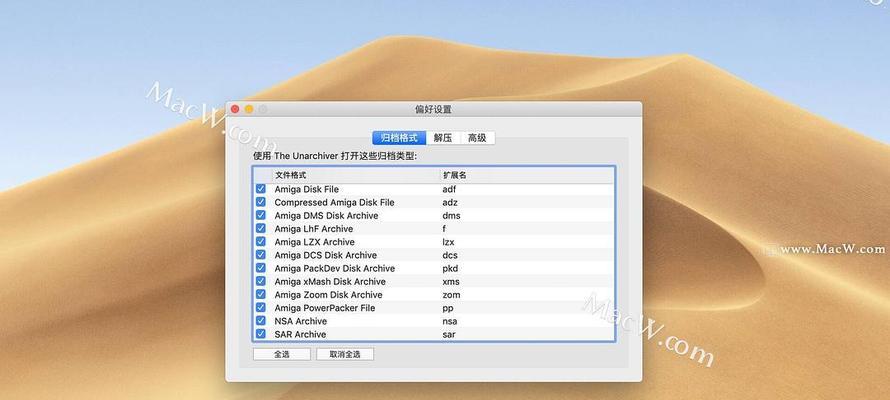Toggle Amiga LZX Archive checkbox
Screen dimensions: 890x400
[x=261, y=242]
